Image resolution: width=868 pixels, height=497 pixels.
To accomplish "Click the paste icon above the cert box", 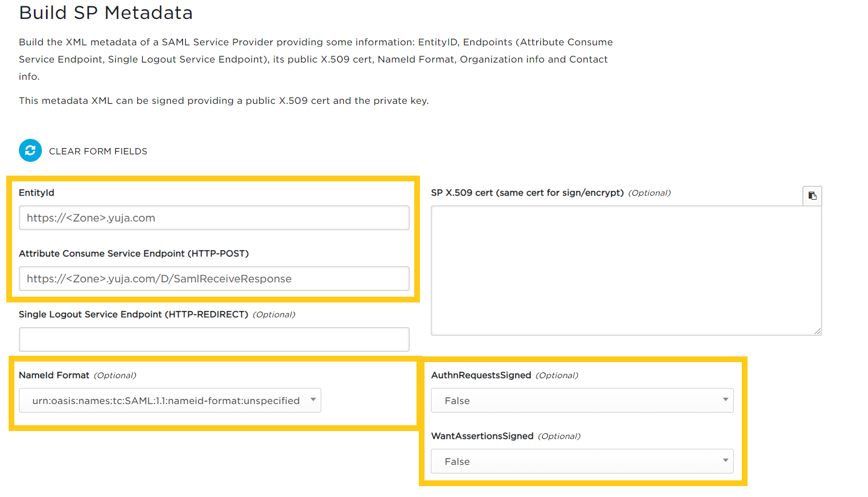I will 812,196.
